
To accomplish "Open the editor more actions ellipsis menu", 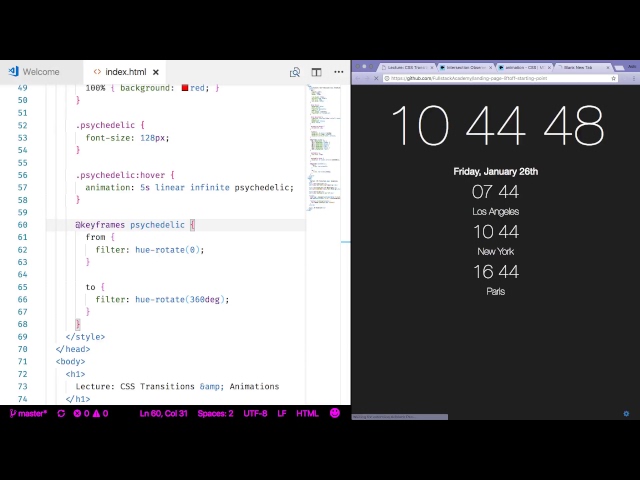I will [339, 72].
